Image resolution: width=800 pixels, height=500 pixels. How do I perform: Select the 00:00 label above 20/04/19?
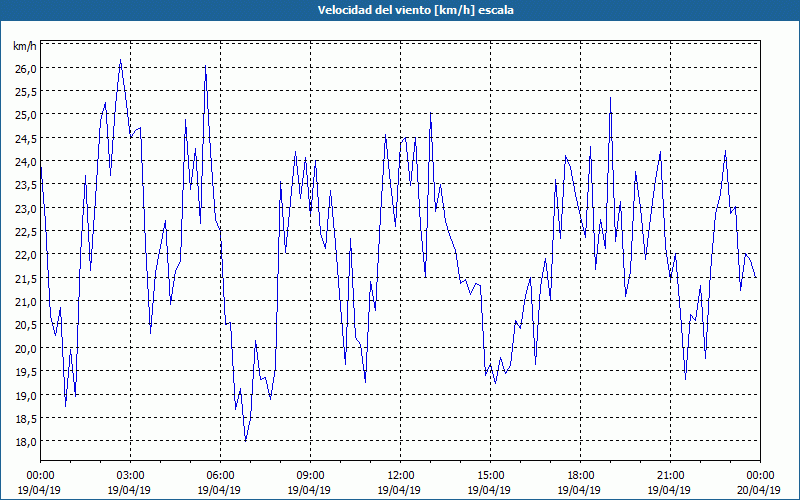tap(760, 476)
